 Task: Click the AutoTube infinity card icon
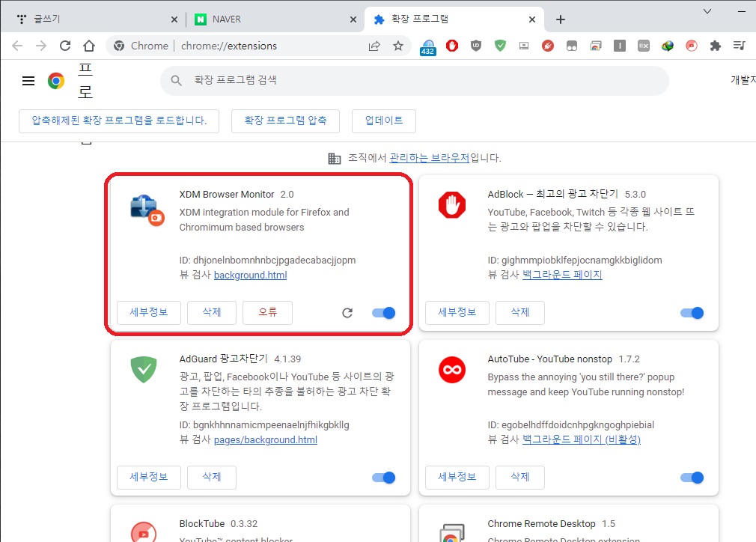click(x=452, y=370)
